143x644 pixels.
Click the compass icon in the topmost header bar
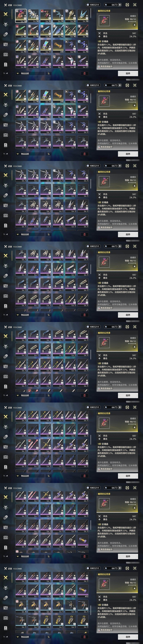point(127,5)
